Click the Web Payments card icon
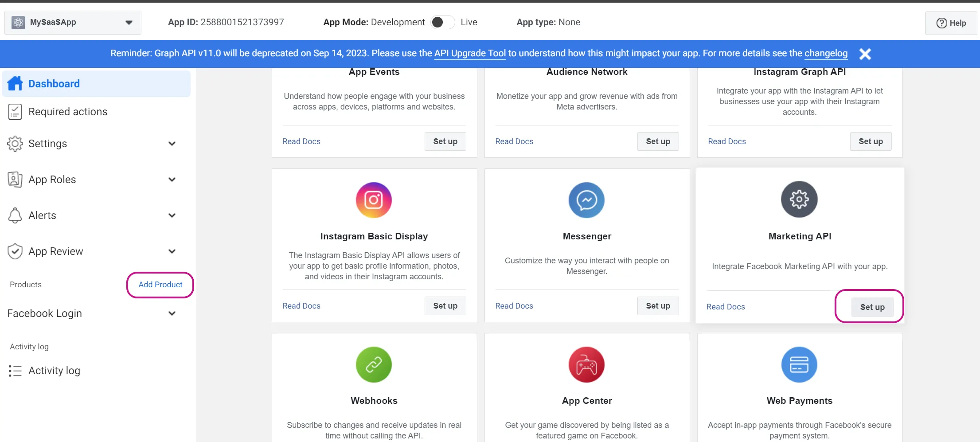980x442 pixels. coord(799,364)
